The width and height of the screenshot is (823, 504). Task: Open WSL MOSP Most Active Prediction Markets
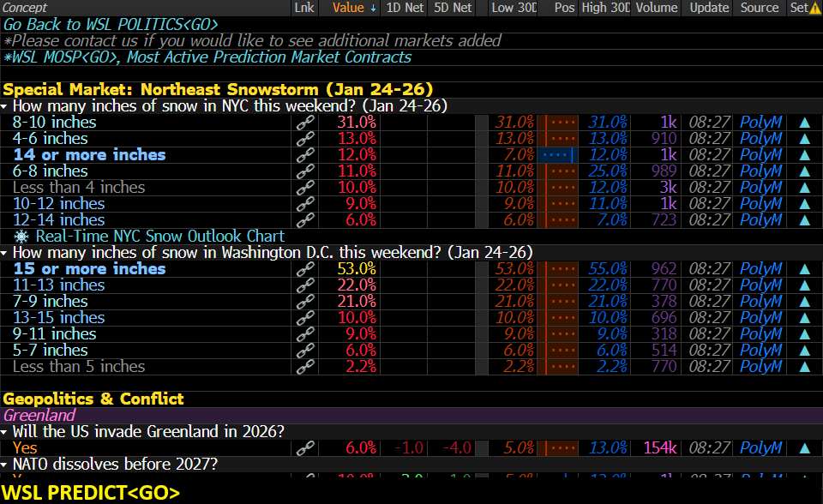[207, 57]
